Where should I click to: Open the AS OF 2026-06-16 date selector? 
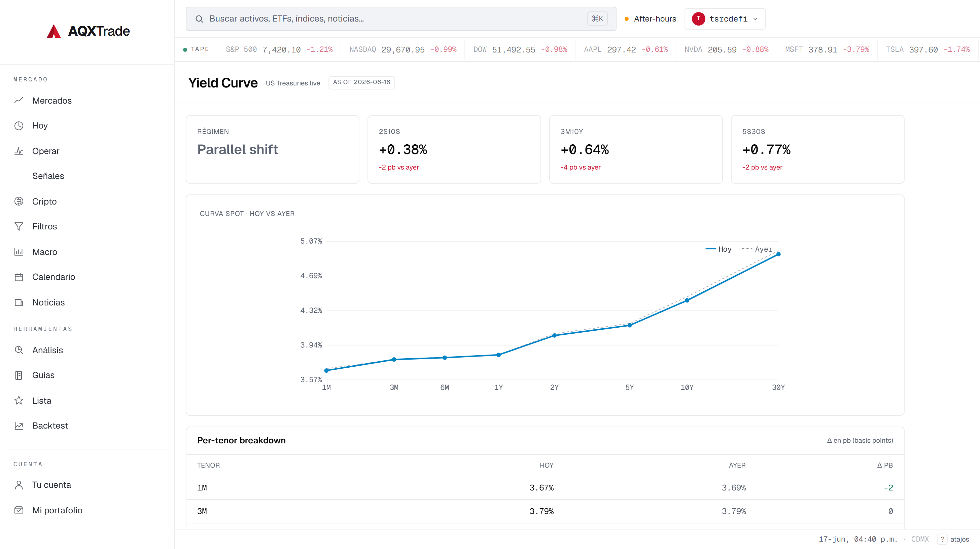pos(361,82)
